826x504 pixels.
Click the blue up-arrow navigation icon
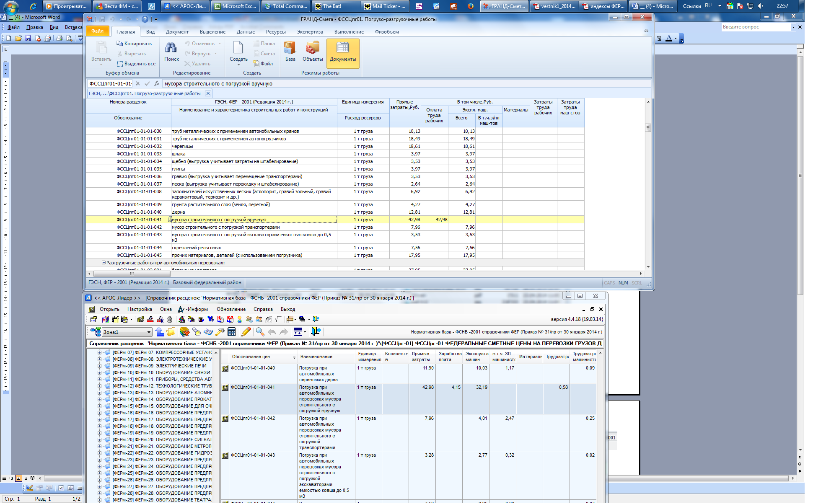coord(159,332)
